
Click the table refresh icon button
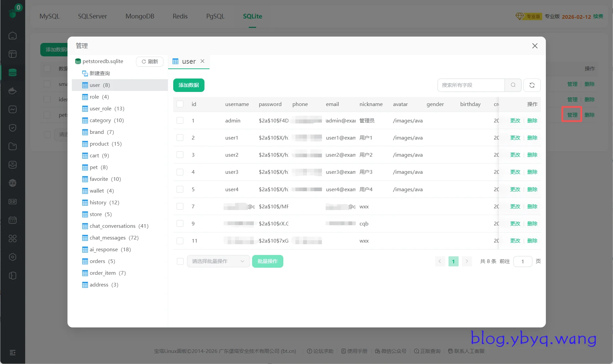point(532,85)
